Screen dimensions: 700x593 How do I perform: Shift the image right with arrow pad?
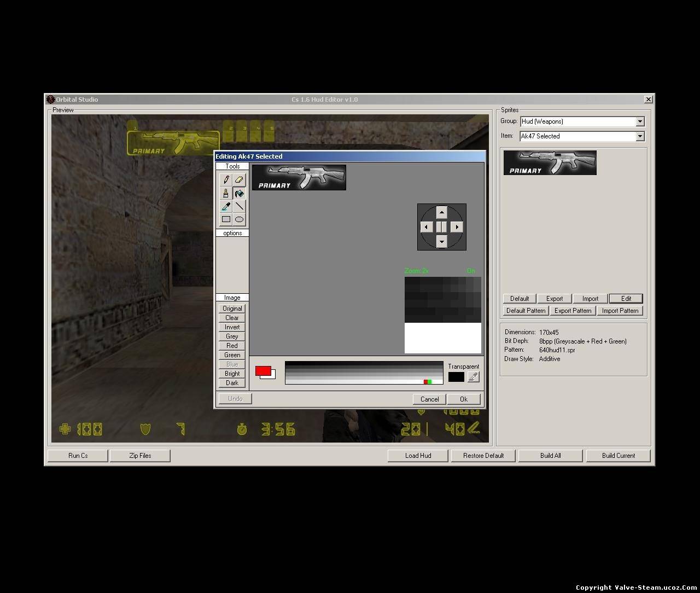(x=457, y=227)
